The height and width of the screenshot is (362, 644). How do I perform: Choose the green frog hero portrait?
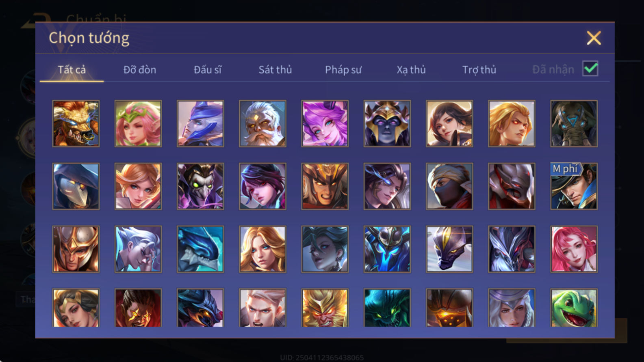coord(574,308)
